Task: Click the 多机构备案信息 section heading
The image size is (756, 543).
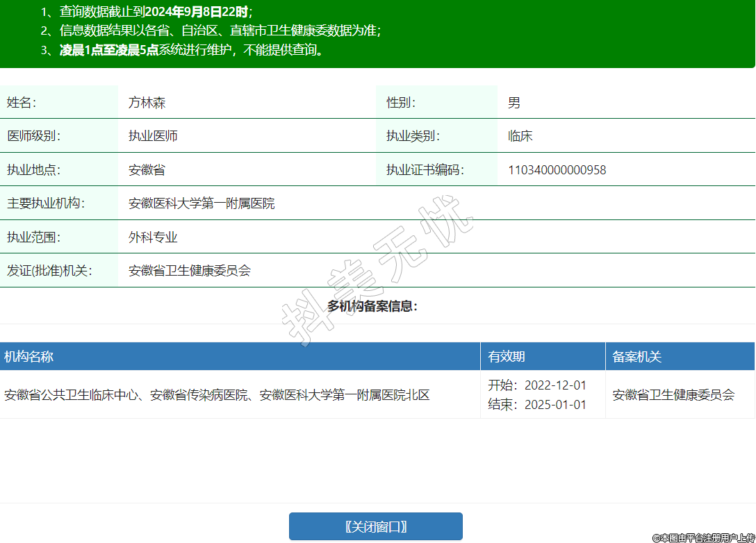Action: pyautogui.click(x=373, y=306)
